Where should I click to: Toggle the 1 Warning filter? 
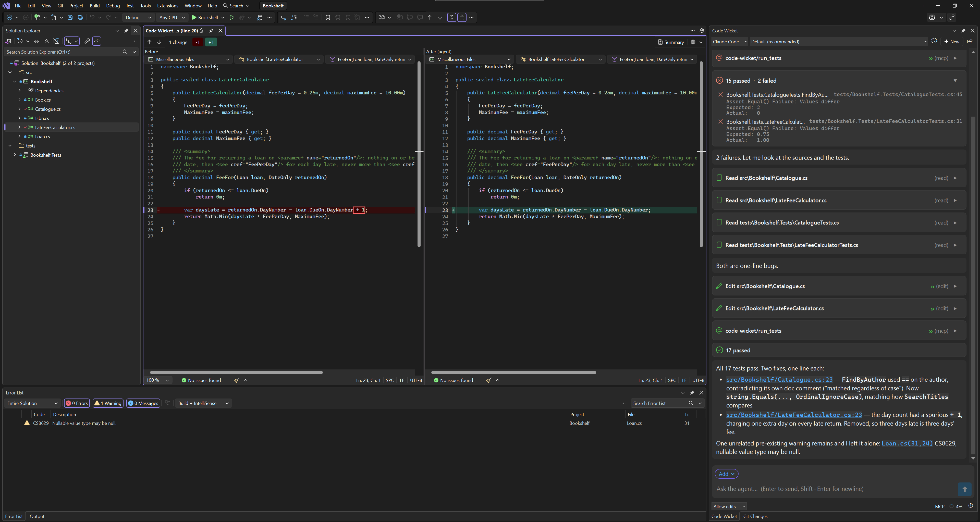point(108,403)
